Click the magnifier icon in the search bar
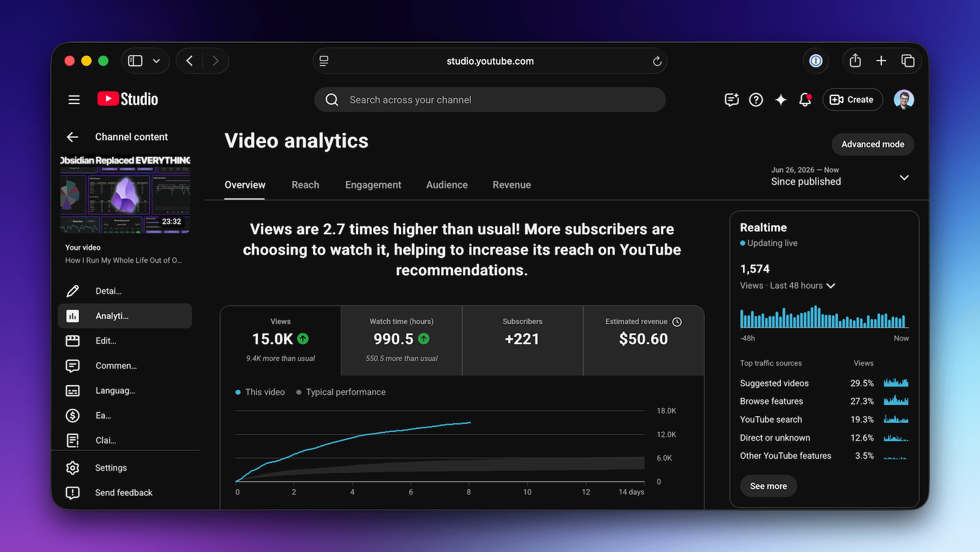The width and height of the screenshot is (980, 552). click(332, 100)
